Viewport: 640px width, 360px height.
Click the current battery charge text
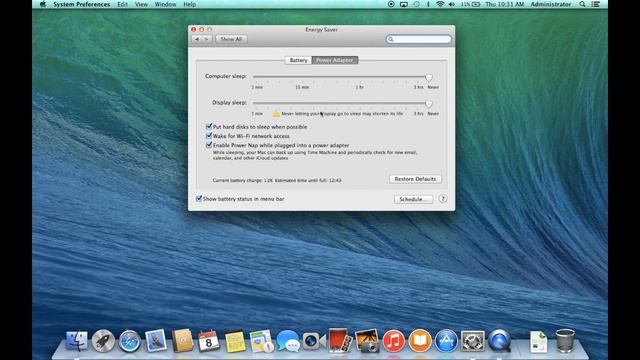(277, 180)
